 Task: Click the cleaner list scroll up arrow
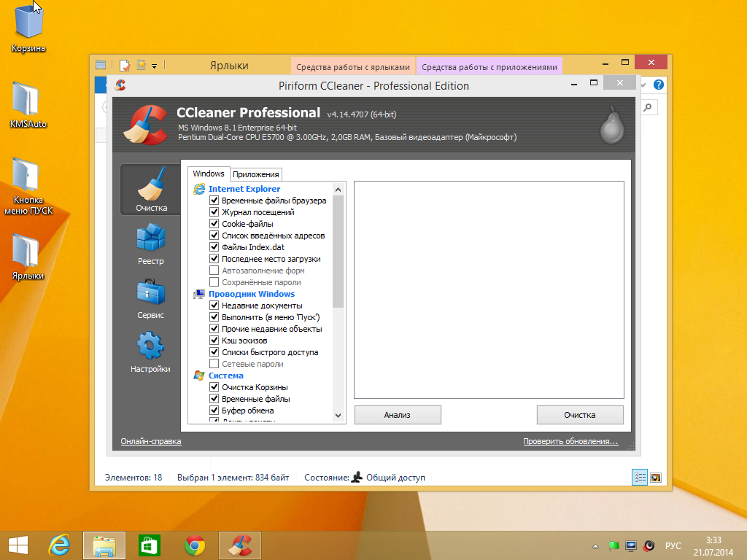click(338, 190)
